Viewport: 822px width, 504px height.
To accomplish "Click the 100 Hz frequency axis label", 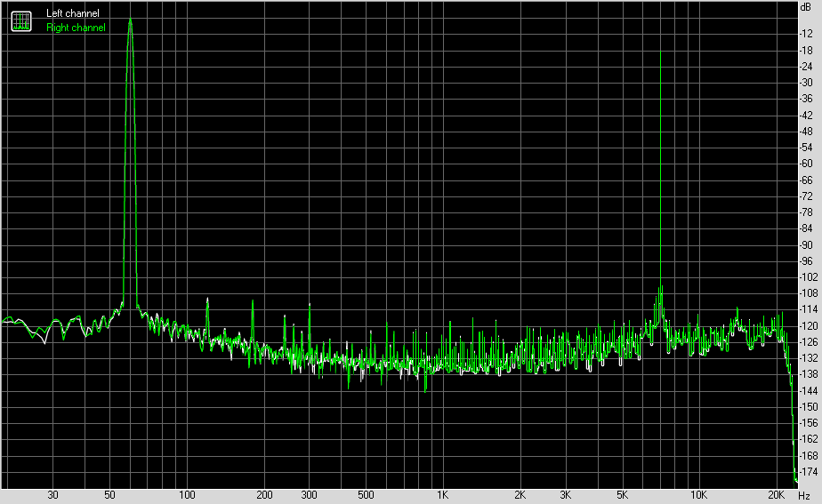I will tap(187, 495).
